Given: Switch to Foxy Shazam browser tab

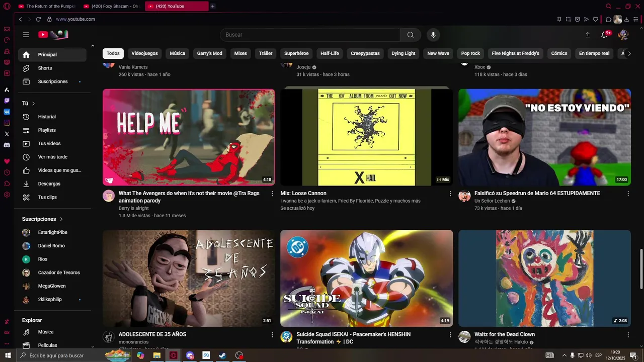Looking at the screenshot, I should (111, 6).
